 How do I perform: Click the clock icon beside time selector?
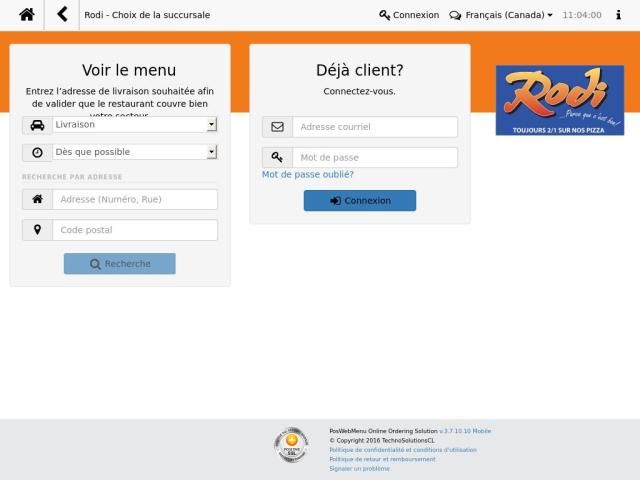pos(37,153)
